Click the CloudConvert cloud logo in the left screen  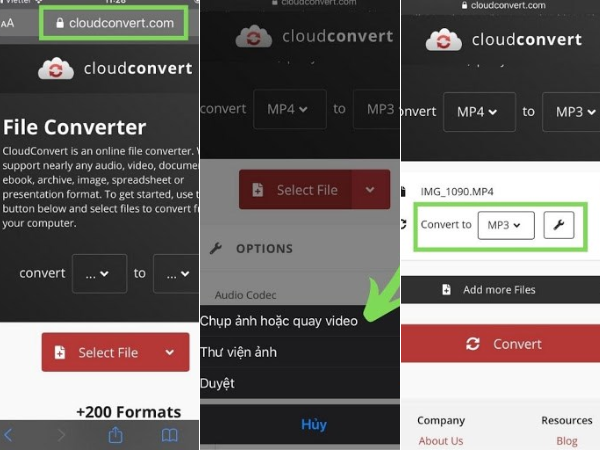click(56, 69)
